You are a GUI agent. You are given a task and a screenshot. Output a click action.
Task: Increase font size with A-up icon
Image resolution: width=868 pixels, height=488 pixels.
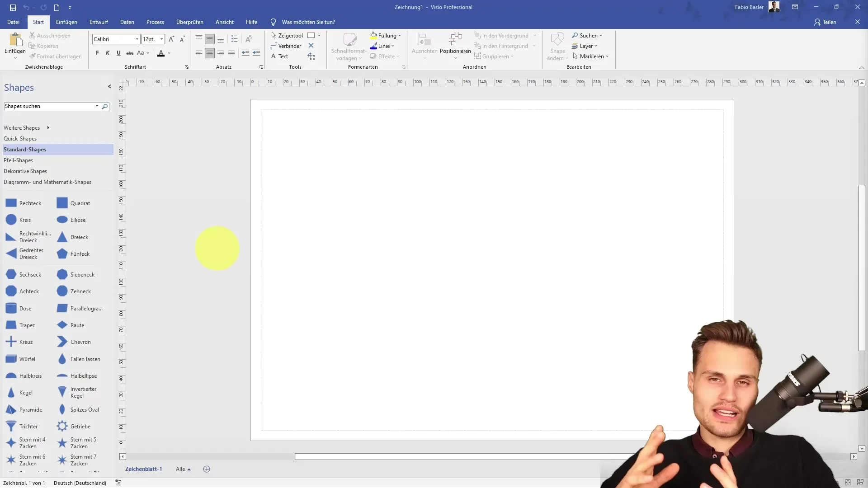pyautogui.click(x=171, y=39)
